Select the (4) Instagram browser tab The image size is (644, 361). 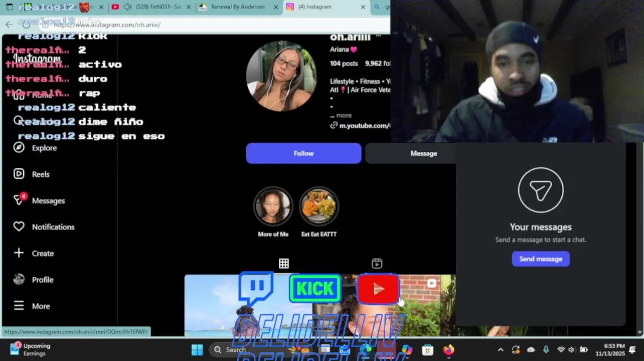point(326,7)
